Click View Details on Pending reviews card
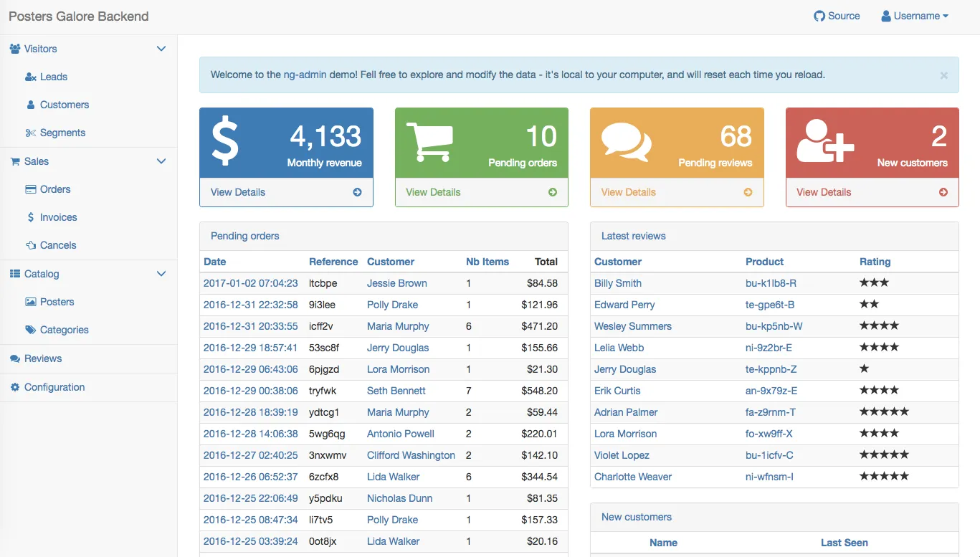980x557 pixels. [628, 192]
